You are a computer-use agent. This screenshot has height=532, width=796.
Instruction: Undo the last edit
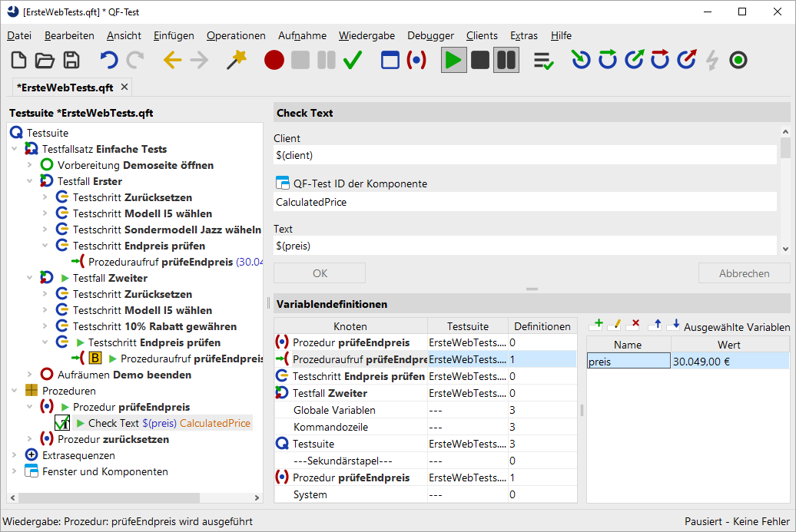click(x=108, y=60)
